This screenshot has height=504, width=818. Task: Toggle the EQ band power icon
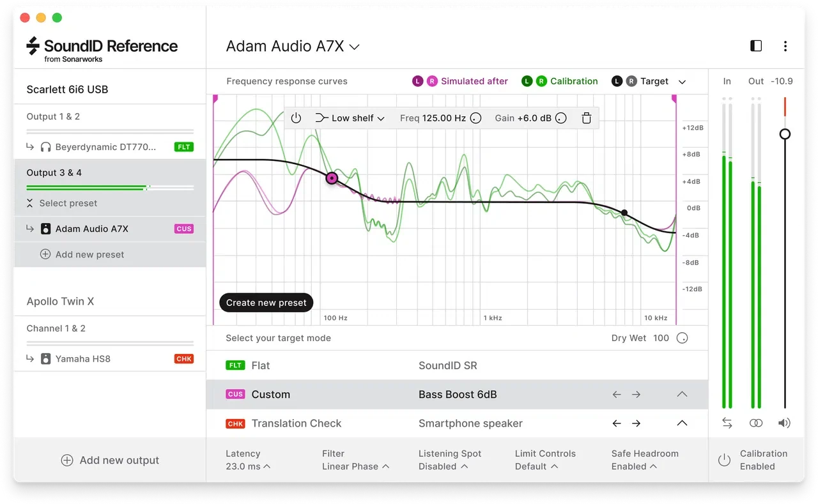coord(296,118)
